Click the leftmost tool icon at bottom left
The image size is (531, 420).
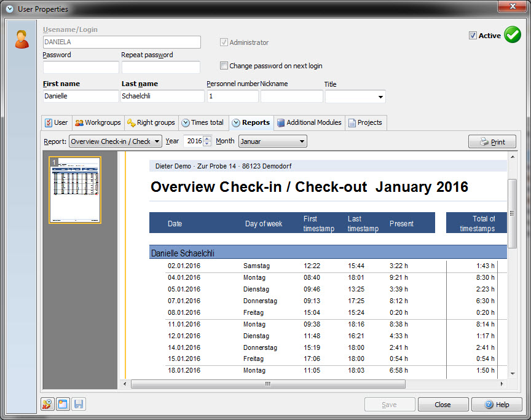46,404
